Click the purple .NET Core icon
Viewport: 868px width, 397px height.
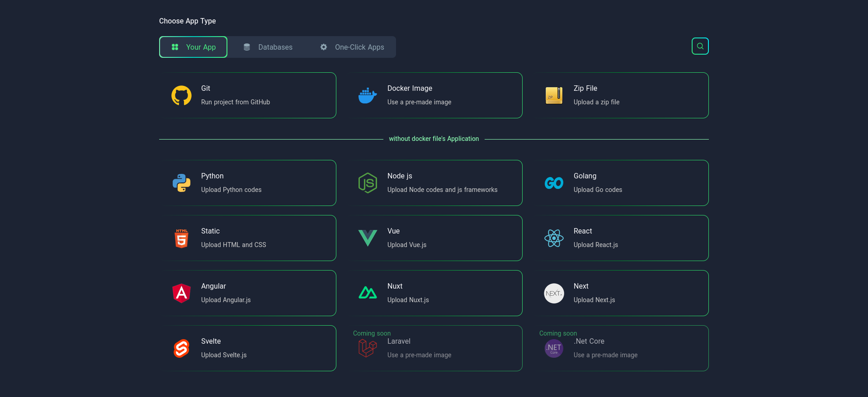pyautogui.click(x=554, y=348)
